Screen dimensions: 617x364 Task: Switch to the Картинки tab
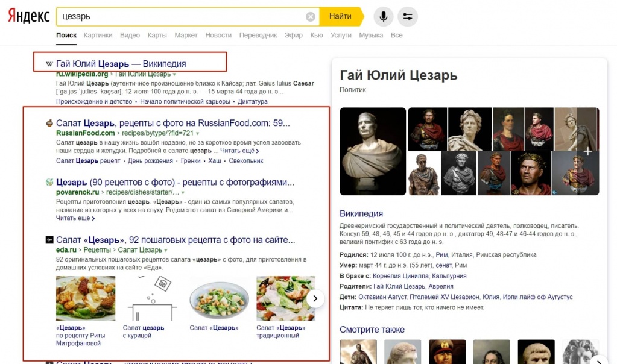98,35
